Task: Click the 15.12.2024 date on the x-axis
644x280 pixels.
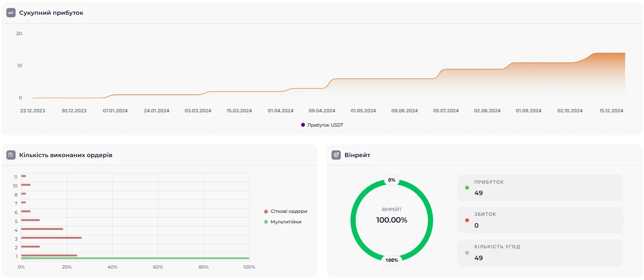Action: click(x=611, y=111)
